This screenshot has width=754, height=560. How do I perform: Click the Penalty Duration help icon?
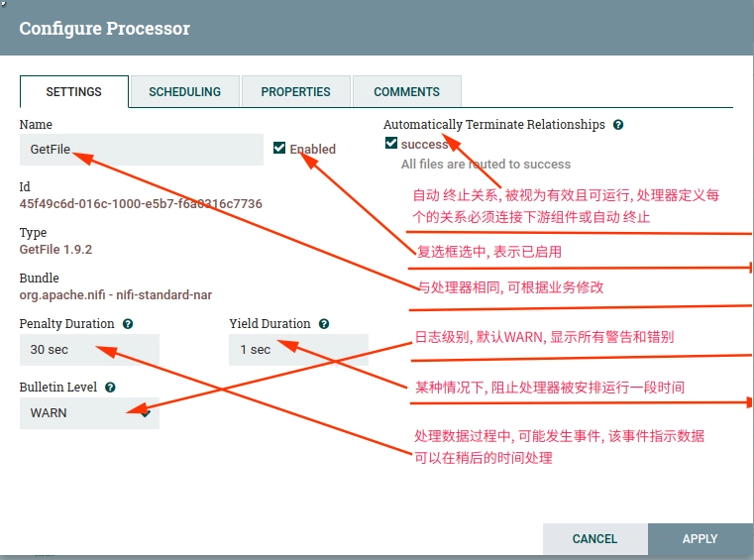128,324
